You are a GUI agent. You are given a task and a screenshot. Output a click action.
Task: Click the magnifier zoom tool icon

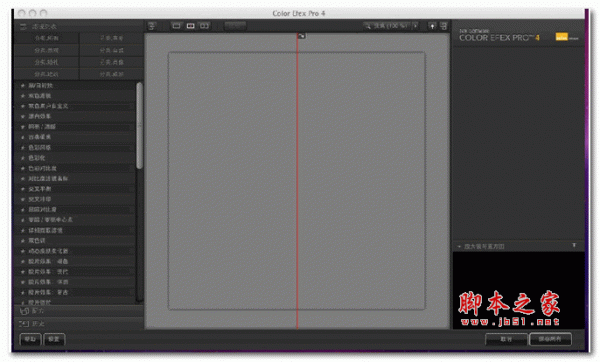click(368, 26)
